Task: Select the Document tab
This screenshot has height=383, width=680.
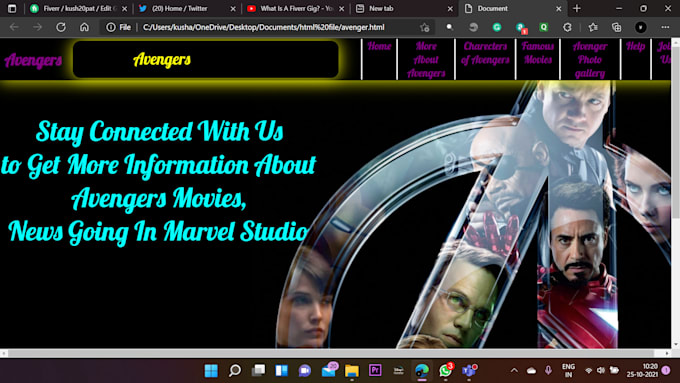Action: click(x=512, y=8)
